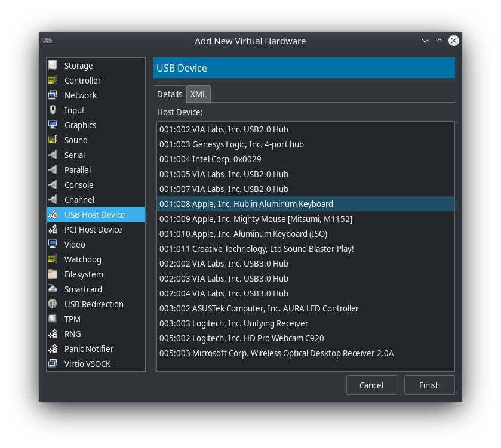Click Finish to add the device
This screenshot has height=448, width=501.
(429, 385)
